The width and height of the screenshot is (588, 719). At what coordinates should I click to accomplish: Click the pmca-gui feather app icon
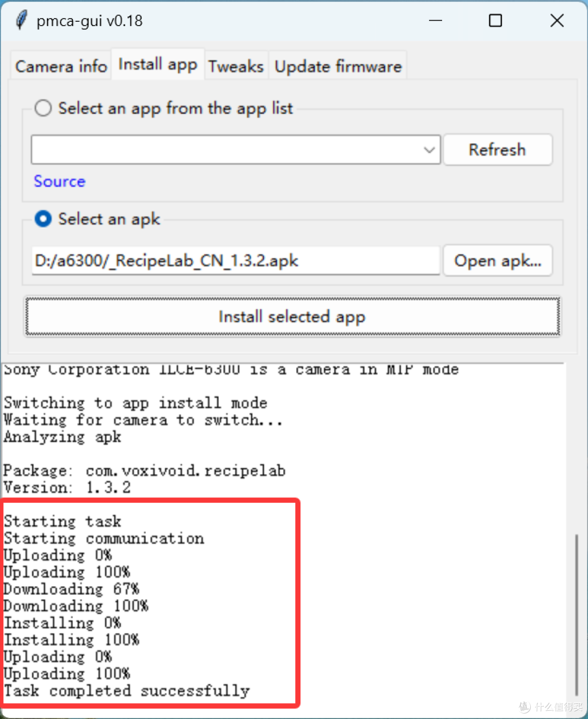tap(21, 21)
